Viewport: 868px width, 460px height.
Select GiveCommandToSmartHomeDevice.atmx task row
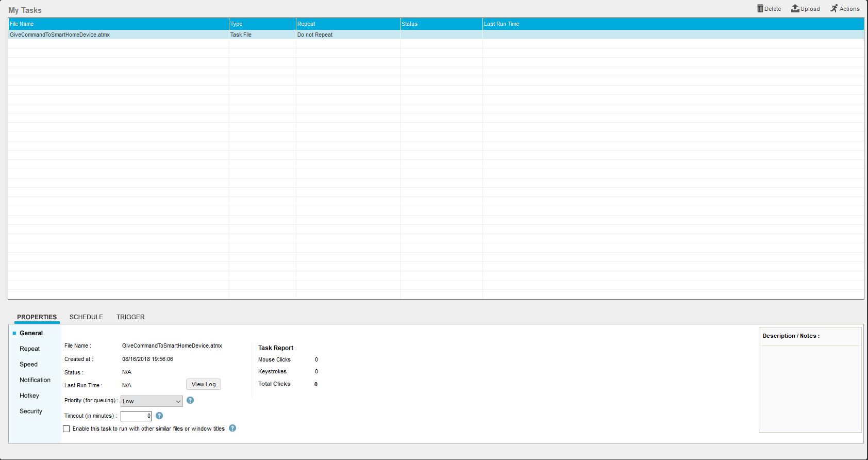point(60,35)
